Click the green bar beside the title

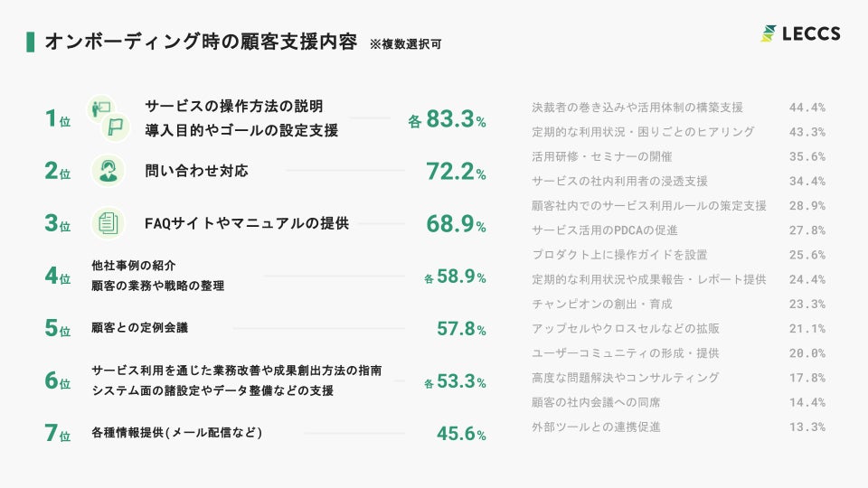(x=31, y=42)
